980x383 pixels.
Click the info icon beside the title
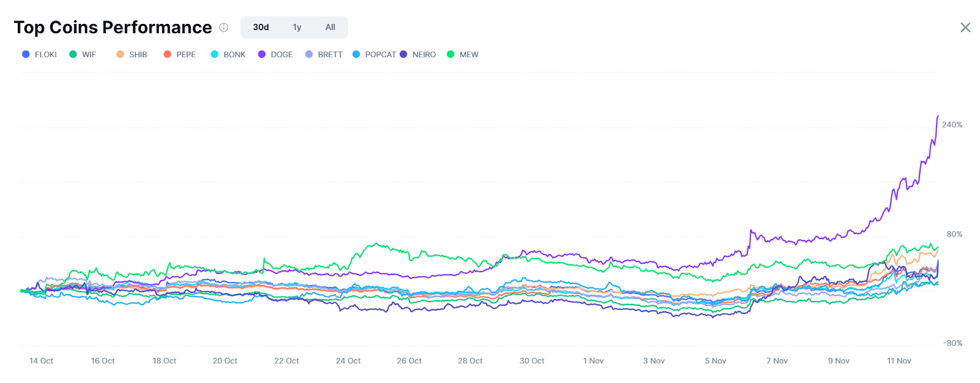[x=224, y=28]
